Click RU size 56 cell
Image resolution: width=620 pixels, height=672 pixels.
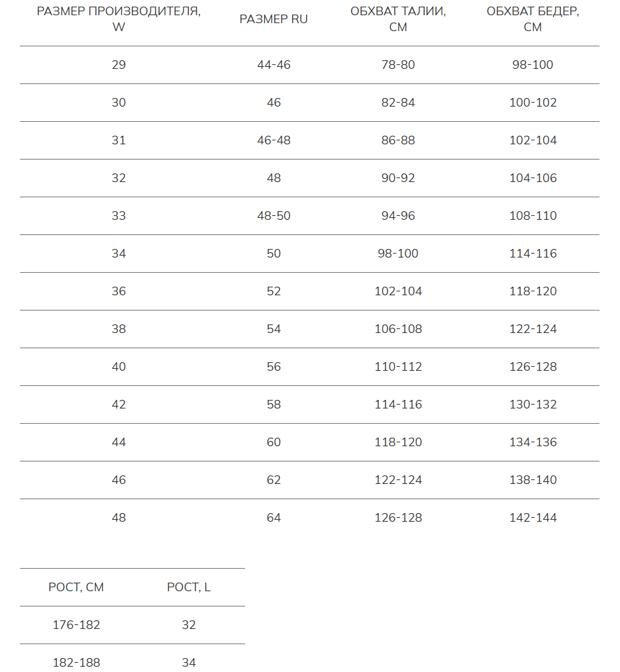[x=274, y=366]
